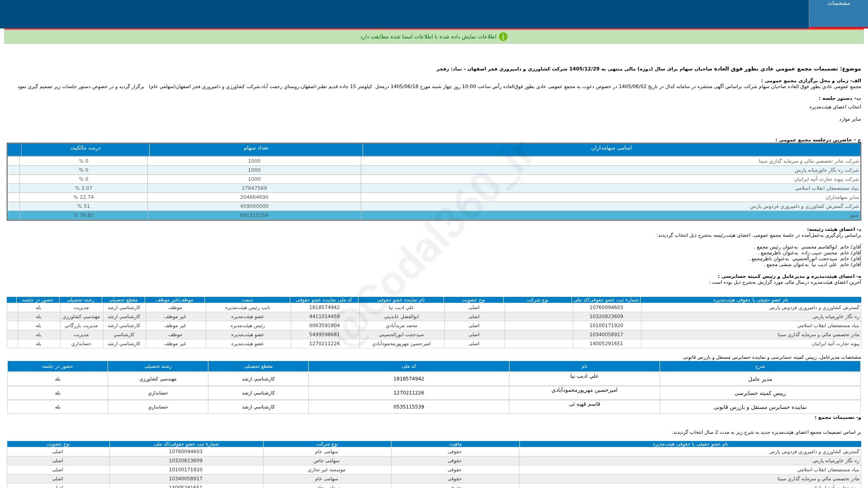868x488 pixels.
Task: Select the share count 27647569
Action: [254, 188]
